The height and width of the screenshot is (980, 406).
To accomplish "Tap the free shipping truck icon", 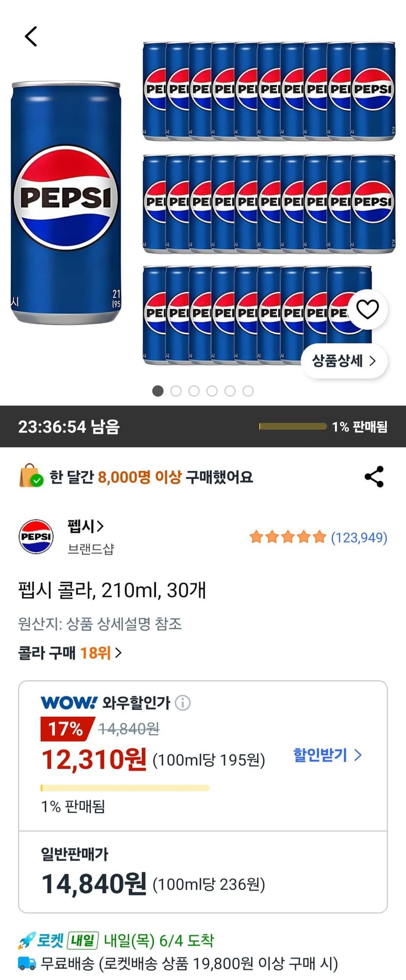I will (27, 964).
